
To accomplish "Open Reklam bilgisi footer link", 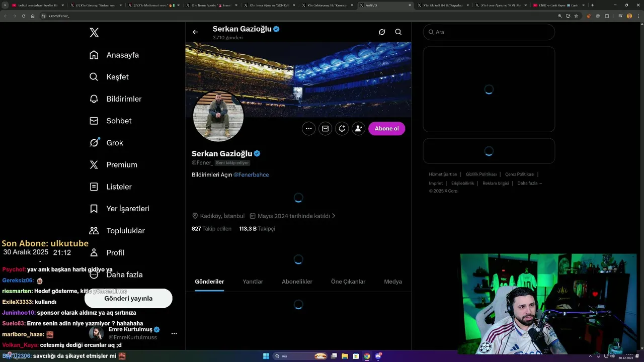I will pos(496,184).
